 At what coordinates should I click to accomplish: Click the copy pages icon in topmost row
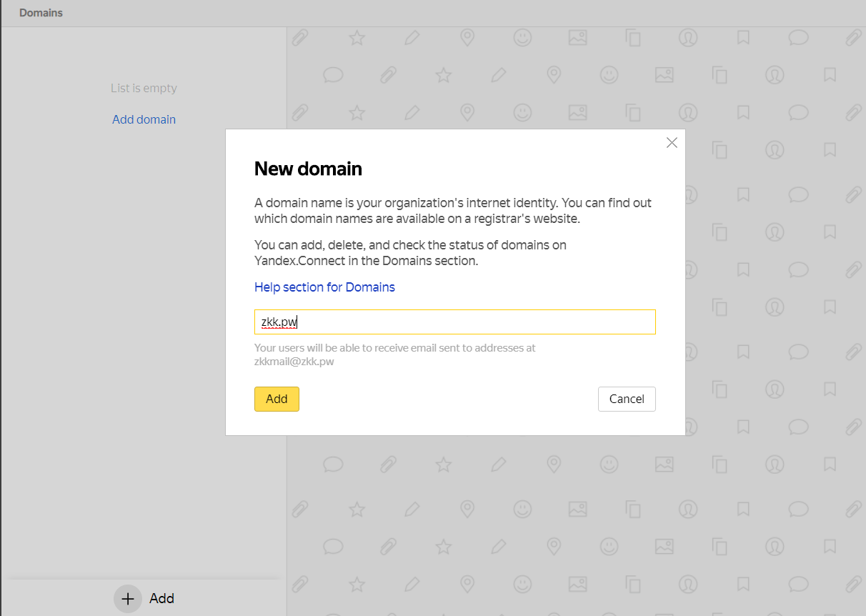[x=633, y=37]
